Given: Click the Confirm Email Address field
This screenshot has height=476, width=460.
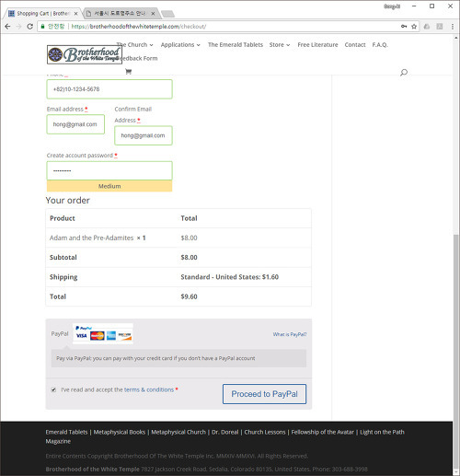Looking at the screenshot, I should click(144, 135).
